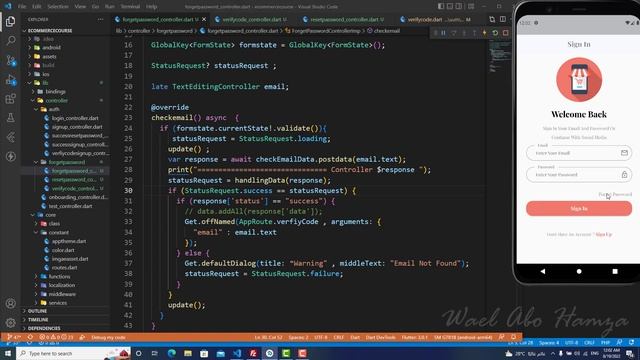Click the Open Changes icon in editor actions

point(492,19)
